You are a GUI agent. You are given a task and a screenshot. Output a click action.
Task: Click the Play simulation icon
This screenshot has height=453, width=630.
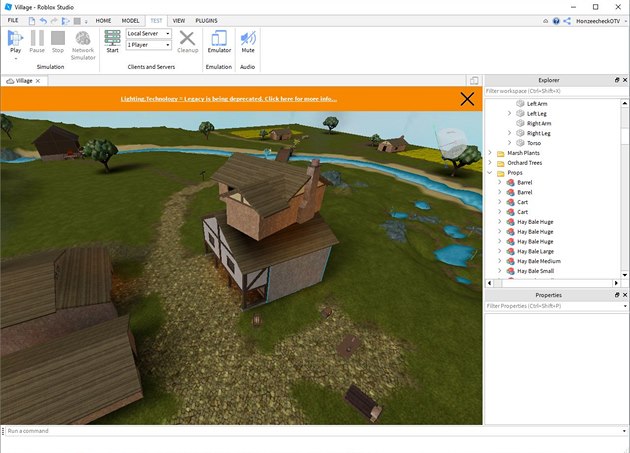coord(15,38)
